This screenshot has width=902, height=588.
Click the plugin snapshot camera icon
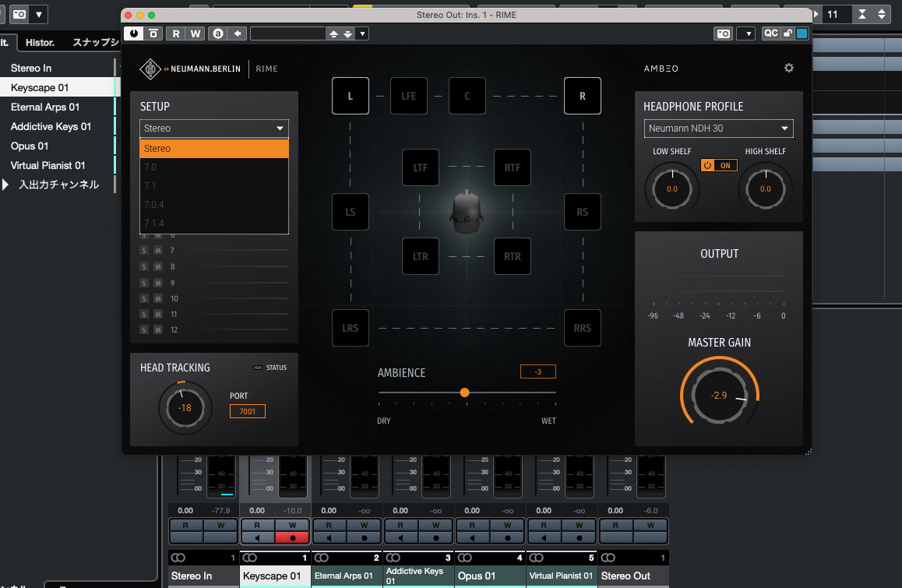tap(724, 33)
